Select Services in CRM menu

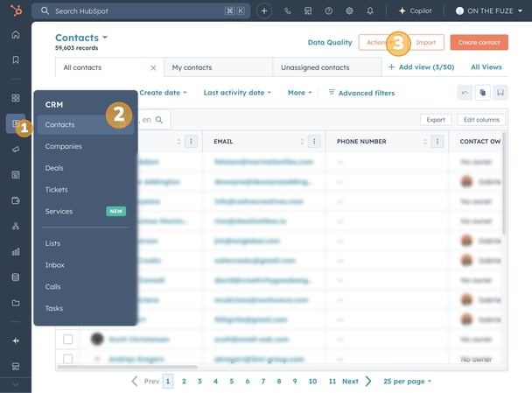click(x=86, y=212)
